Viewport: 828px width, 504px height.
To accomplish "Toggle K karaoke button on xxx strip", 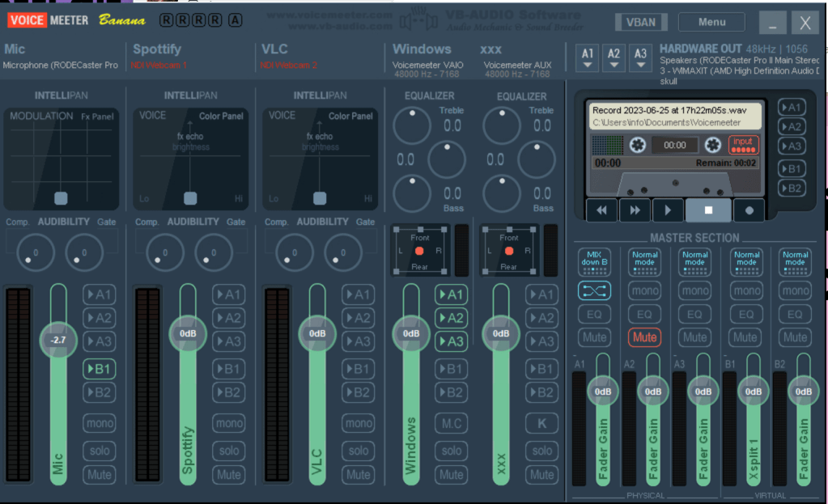I will coord(541,423).
